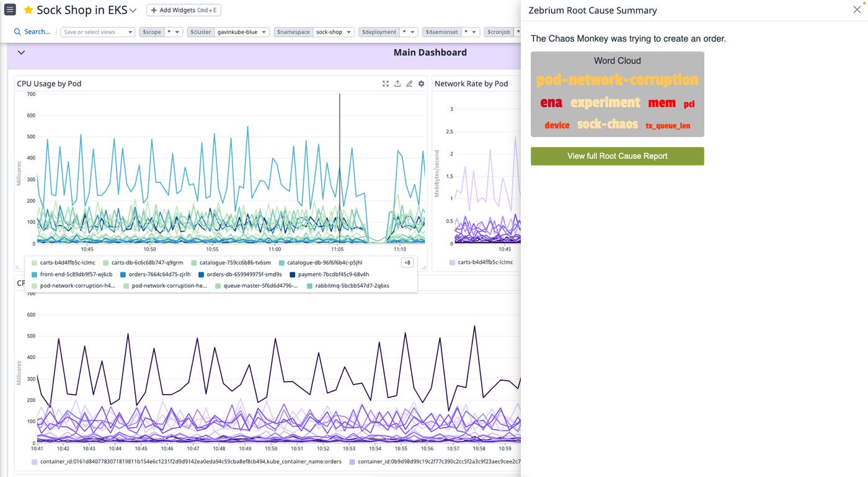Click the Search magnifier in filter bar

pyautogui.click(x=17, y=32)
